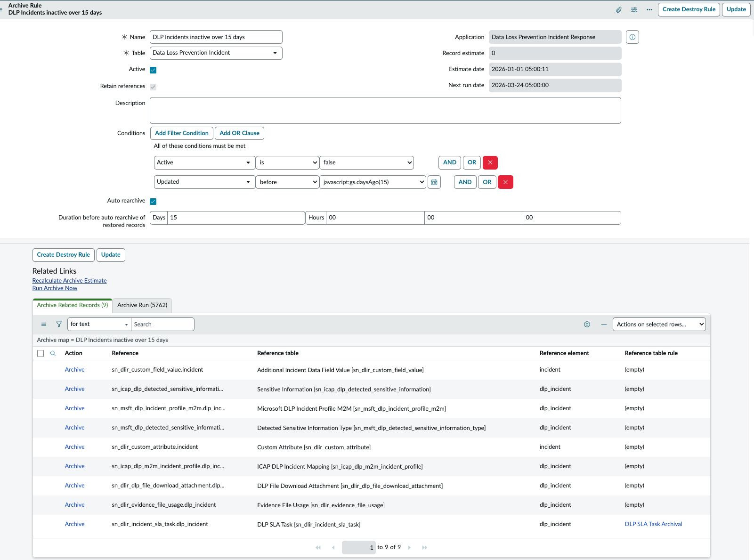754x560 pixels.
Task: Click bottom Create Destroy Rule button
Action: [64, 255]
